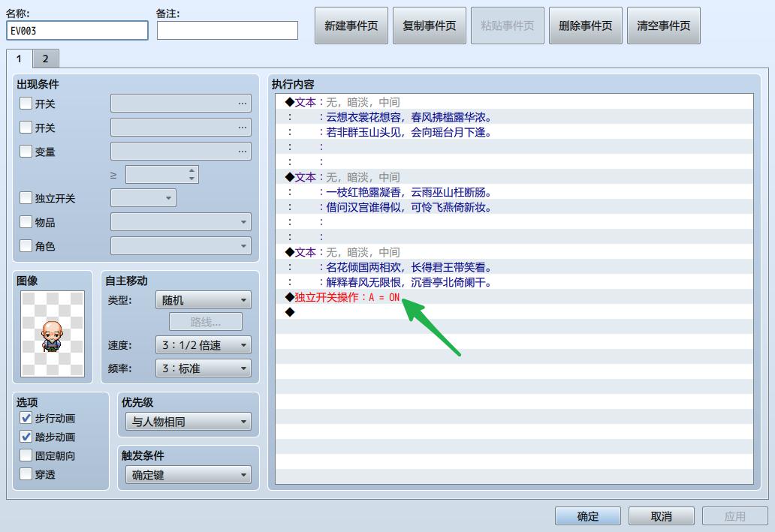Select the line 名花倾国两相欢，长得君王带笑看。

point(514,267)
